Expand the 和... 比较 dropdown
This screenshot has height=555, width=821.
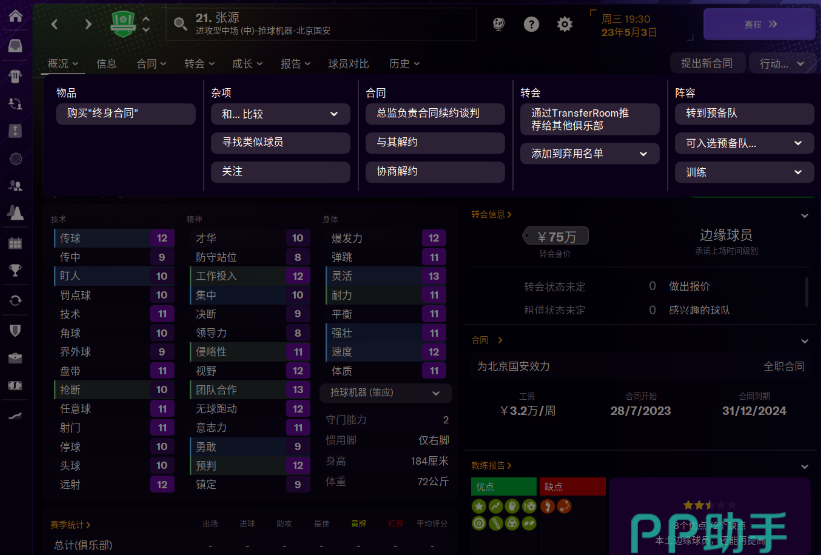(x=280, y=114)
